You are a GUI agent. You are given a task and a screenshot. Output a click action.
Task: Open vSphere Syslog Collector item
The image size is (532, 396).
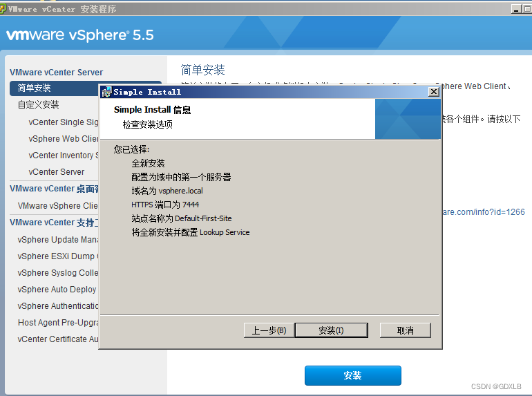pyautogui.click(x=57, y=273)
